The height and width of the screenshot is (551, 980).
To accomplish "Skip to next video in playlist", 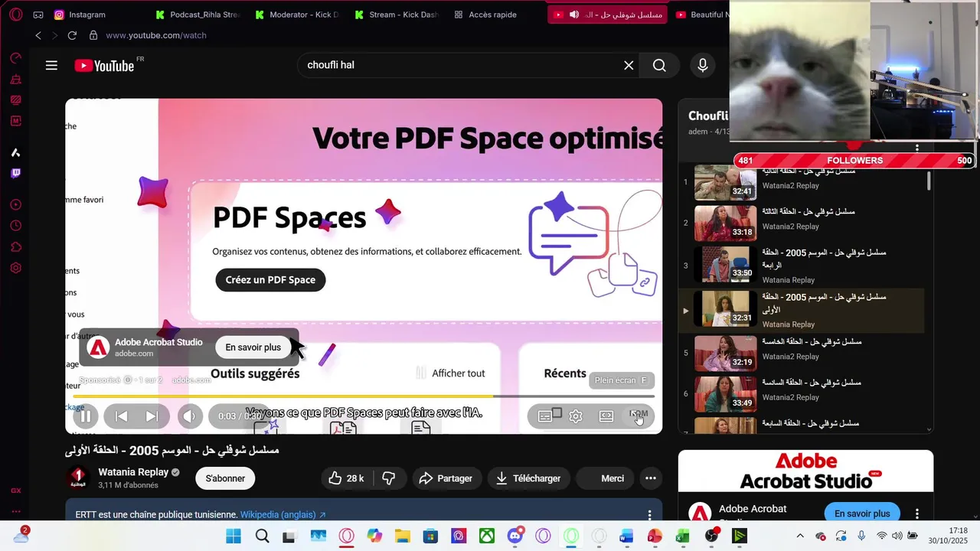I will [152, 416].
